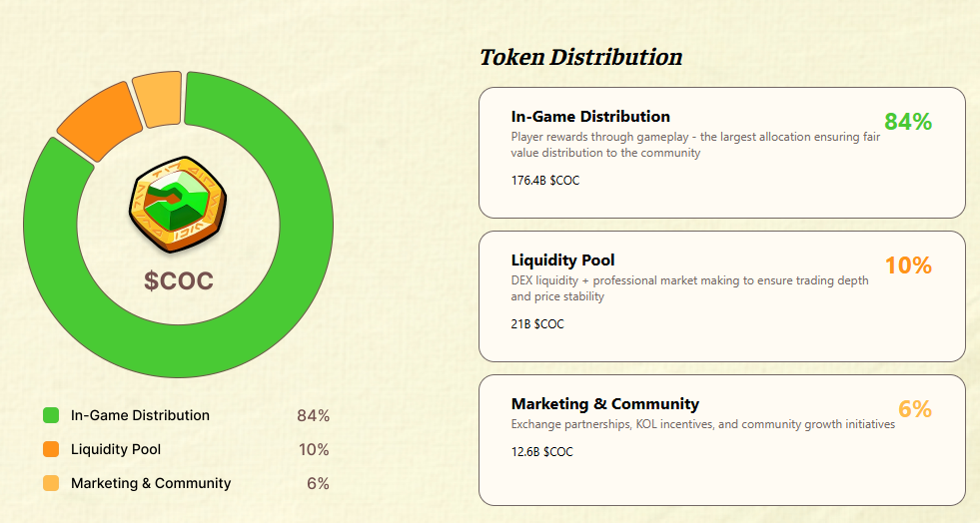Select the In-Game Distribution card heading
Viewport: 980px width, 523px height.
click(x=590, y=117)
